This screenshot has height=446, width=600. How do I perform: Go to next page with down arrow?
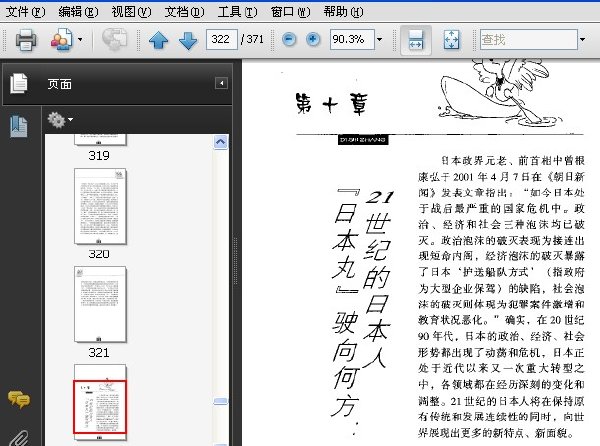(188, 40)
